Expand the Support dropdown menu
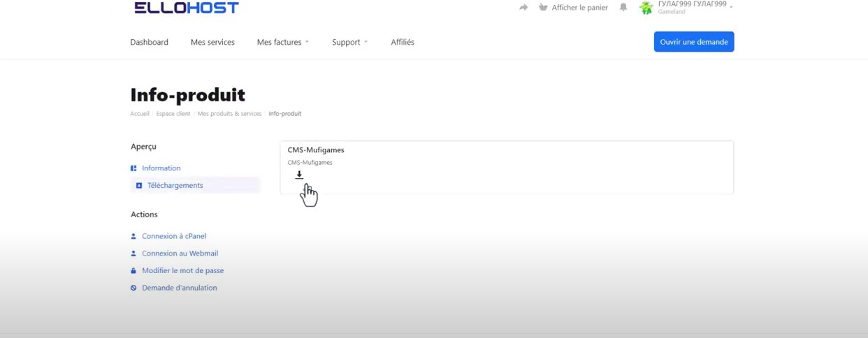The height and width of the screenshot is (338, 868). [x=349, y=42]
